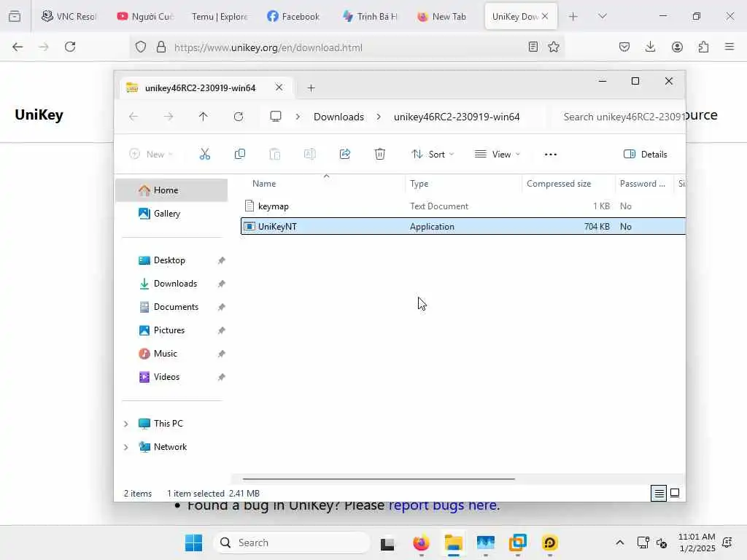Click the horizontal scrollbar in file list
Image resolution: width=747 pixels, height=560 pixels.
click(x=379, y=478)
